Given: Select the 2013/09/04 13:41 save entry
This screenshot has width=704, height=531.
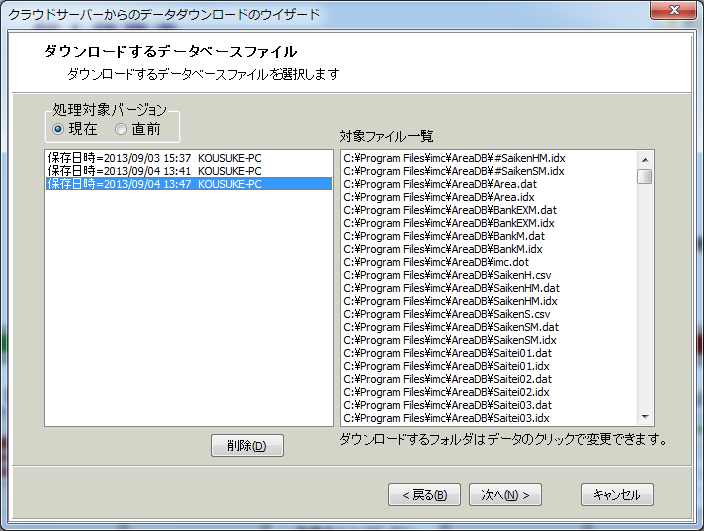Looking at the screenshot, I should click(x=154, y=171).
